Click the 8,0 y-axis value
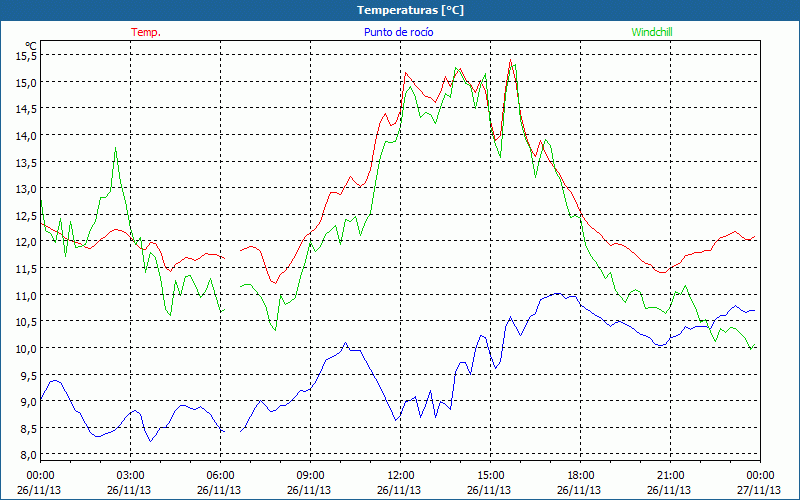 click(x=29, y=455)
